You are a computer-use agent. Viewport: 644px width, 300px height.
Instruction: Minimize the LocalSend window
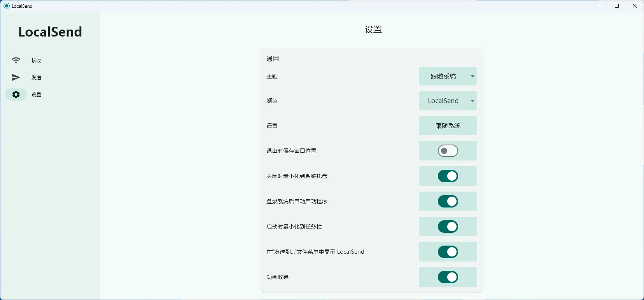pos(599,6)
